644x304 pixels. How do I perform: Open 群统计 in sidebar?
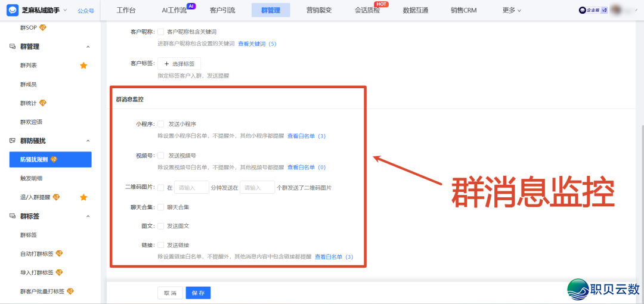(29, 103)
